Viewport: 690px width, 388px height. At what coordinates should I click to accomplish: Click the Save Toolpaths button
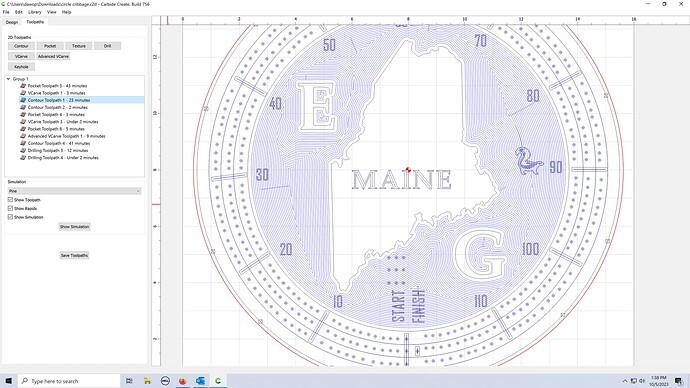click(74, 255)
